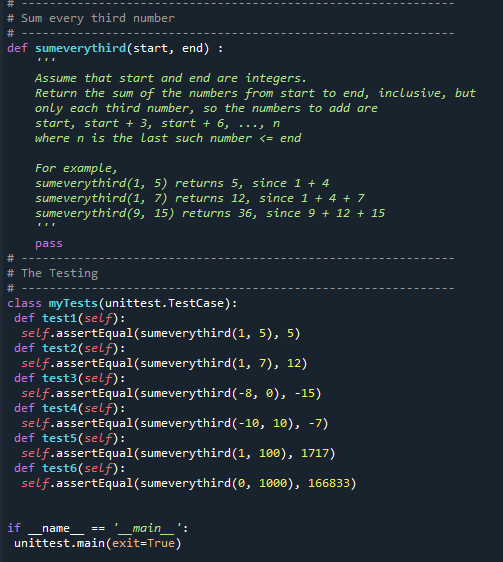Click the 'pass' statement
Image resolution: width=503 pixels, height=562 pixels.
49,243
